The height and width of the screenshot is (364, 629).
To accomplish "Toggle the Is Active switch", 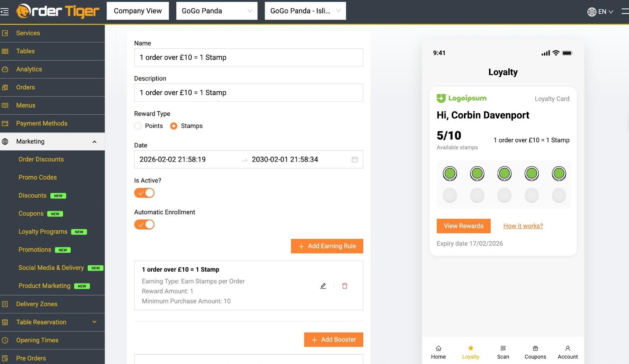I will (144, 193).
